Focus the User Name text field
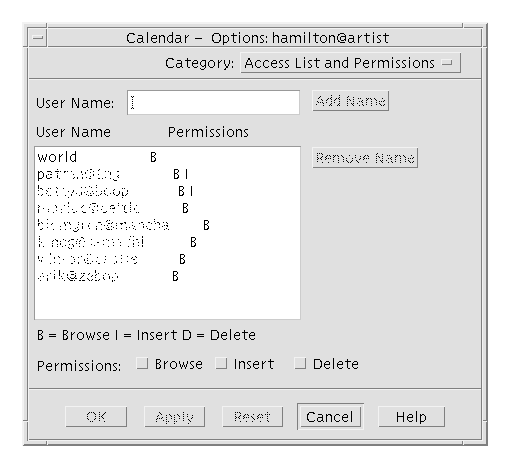This screenshot has height=468, width=510. tap(213, 102)
